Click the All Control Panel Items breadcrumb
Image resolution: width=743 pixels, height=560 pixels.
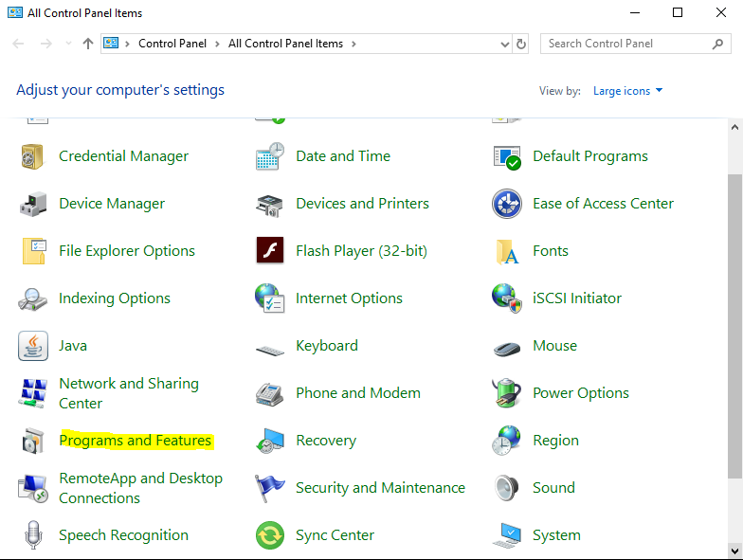coord(286,44)
